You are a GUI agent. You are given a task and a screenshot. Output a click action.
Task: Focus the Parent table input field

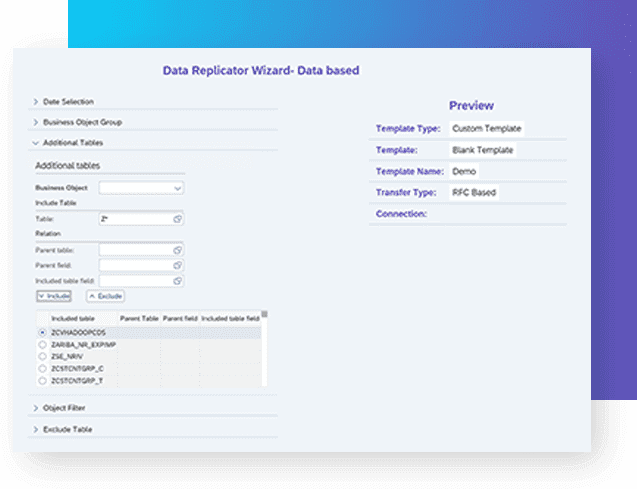click(135, 249)
